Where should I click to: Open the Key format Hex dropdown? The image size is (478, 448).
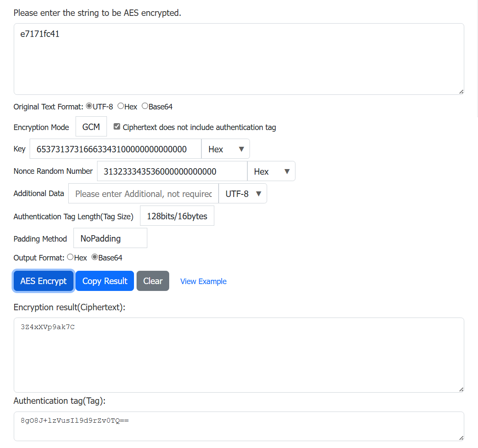(x=225, y=149)
